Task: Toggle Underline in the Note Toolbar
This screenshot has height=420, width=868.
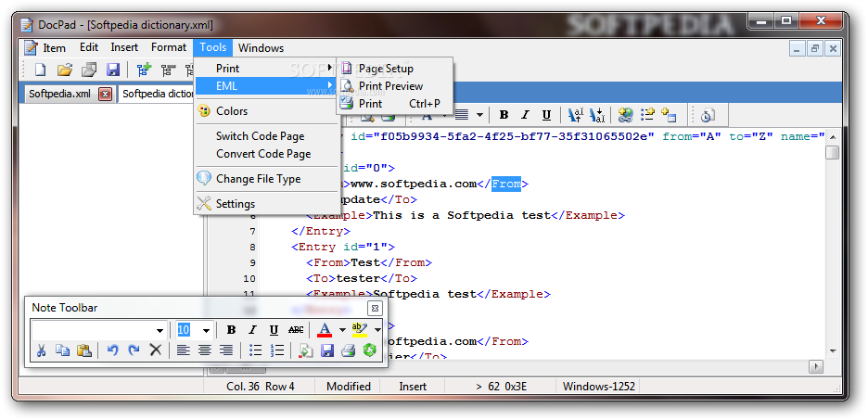Action: point(274,330)
